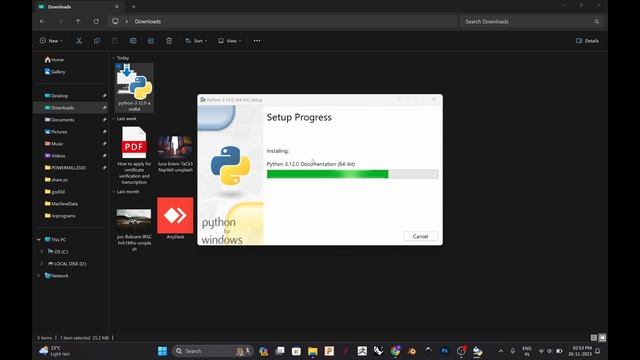Collapse the Today file group
Screen dimensions: 640x360
tap(114, 58)
